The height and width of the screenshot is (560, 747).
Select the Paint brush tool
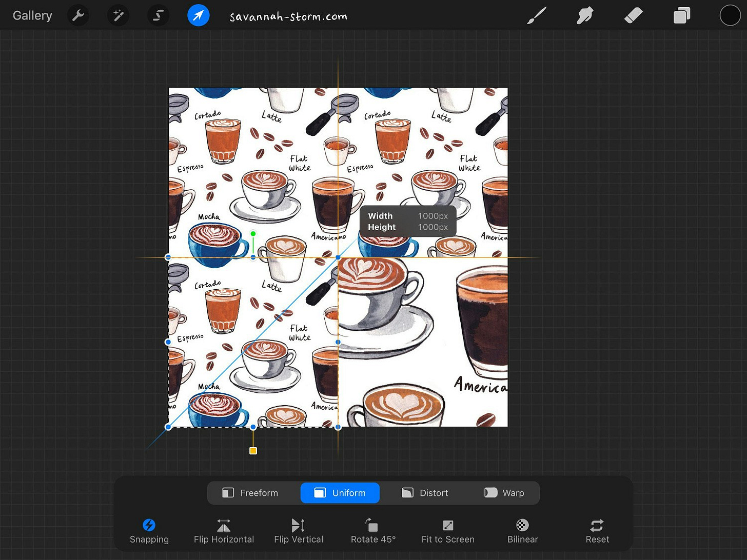tap(537, 15)
